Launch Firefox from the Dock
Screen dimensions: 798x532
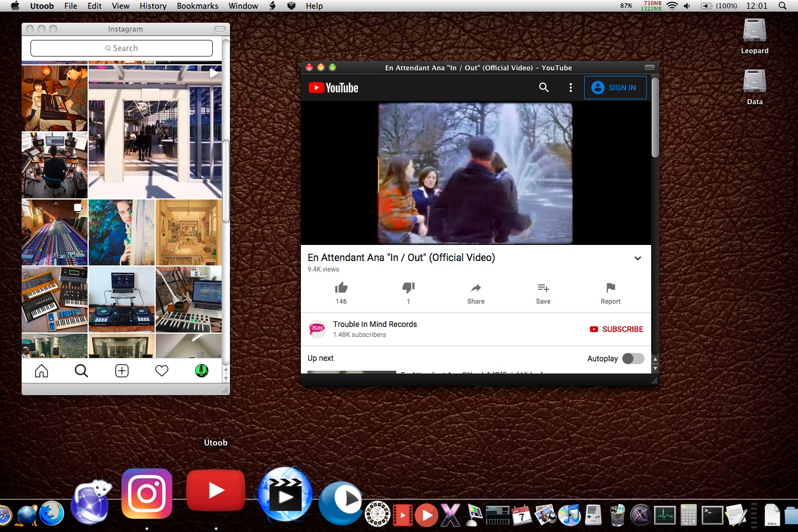[x=52, y=513]
